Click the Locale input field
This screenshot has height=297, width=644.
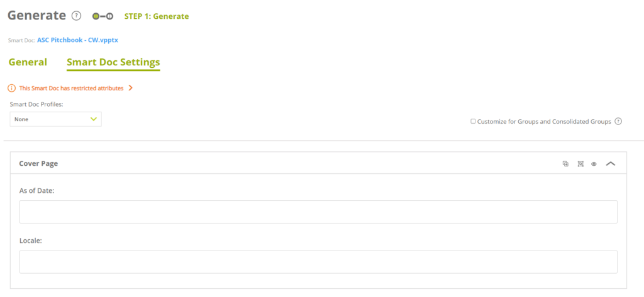[x=318, y=262]
